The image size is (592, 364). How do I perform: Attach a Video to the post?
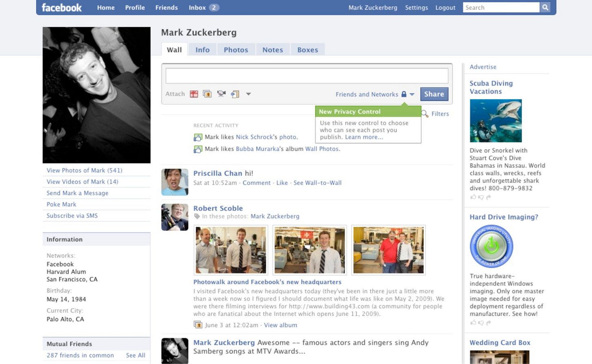coord(221,94)
